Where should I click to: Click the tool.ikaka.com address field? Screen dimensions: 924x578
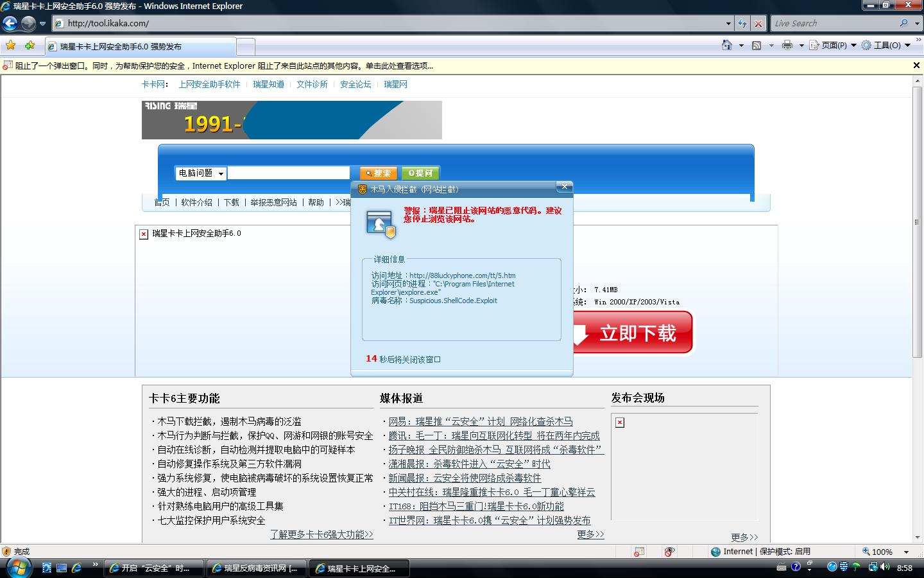coord(393,24)
